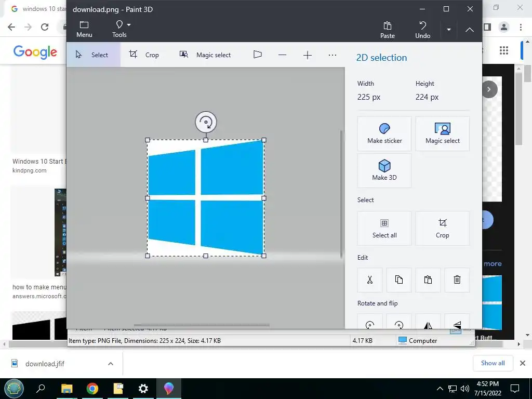532x399 pixels.
Task: Click Show all downloads button
Action: click(x=493, y=363)
